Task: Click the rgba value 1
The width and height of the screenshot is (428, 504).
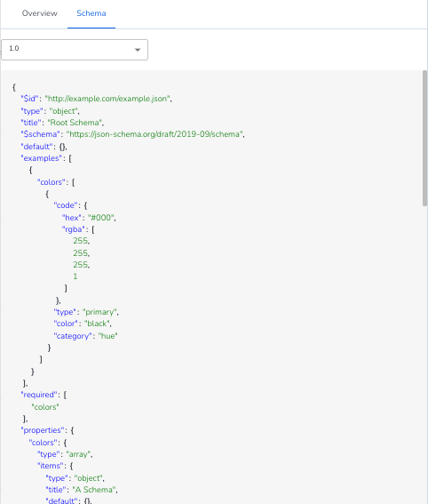Action: (75, 276)
